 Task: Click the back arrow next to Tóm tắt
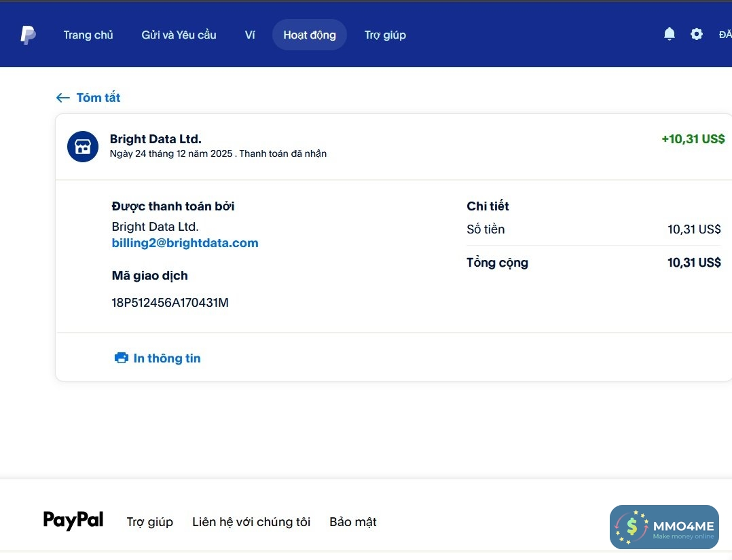point(62,98)
